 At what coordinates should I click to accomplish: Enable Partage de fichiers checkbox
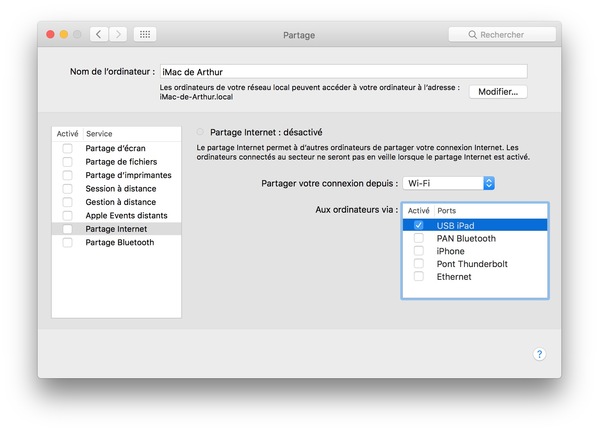pyautogui.click(x=67, y=162)
